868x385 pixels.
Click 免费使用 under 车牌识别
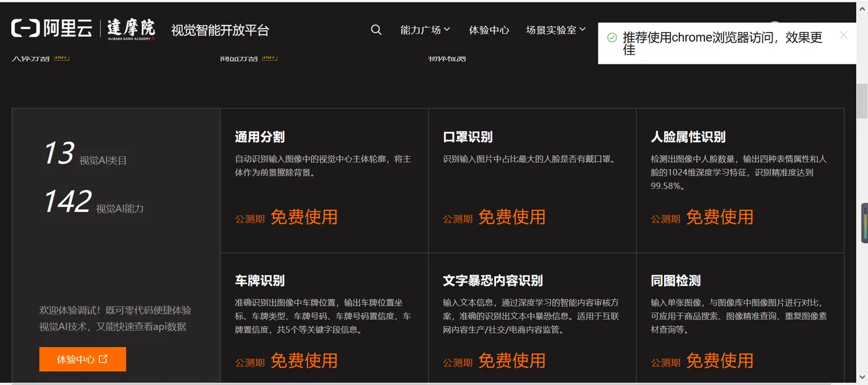[304, 360]
